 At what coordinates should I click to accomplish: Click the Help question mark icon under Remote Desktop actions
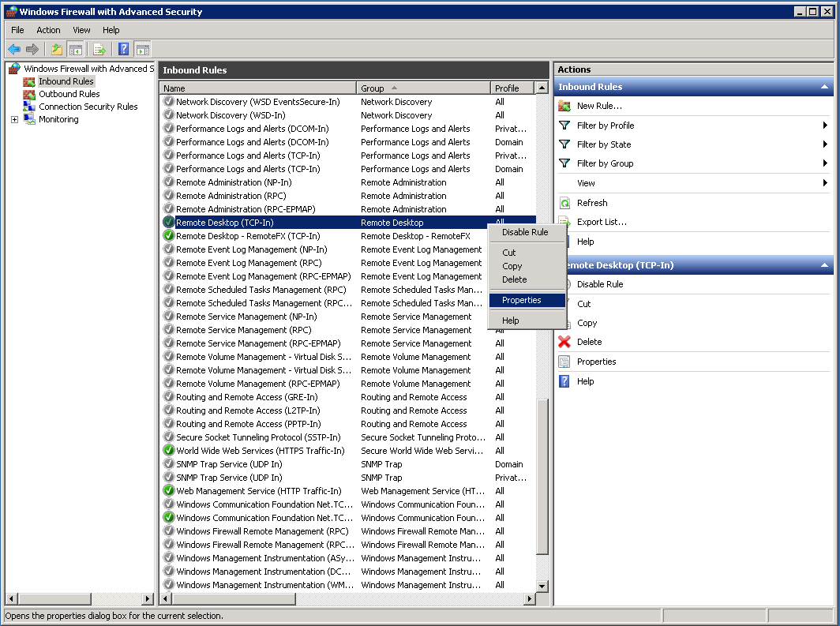pos(564,381)
